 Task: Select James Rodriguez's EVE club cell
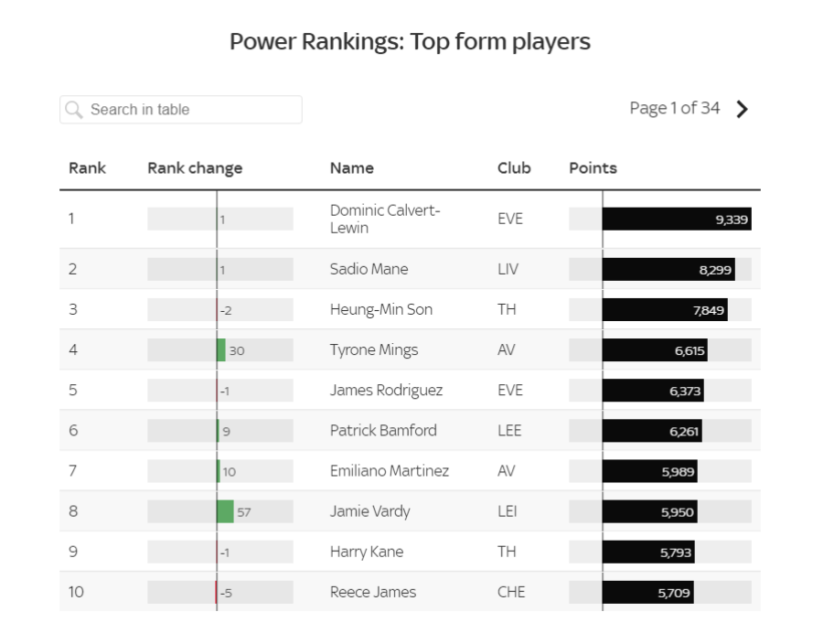(x=509, y=390)
